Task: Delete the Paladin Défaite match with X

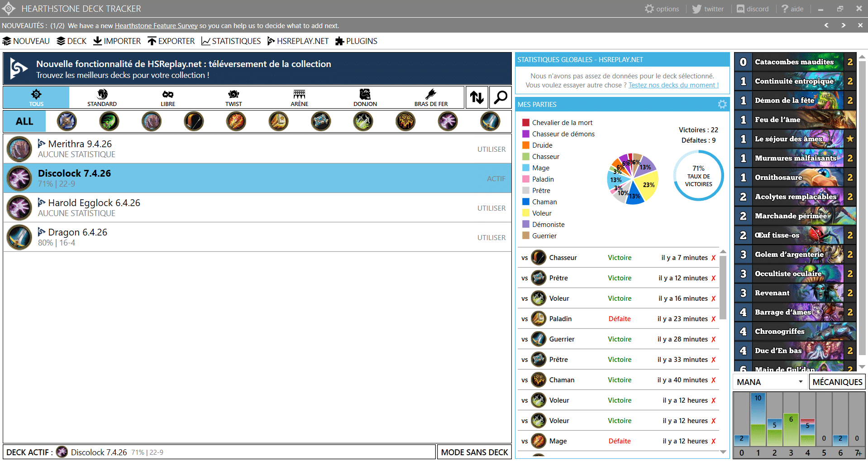Action: [714, 319]
